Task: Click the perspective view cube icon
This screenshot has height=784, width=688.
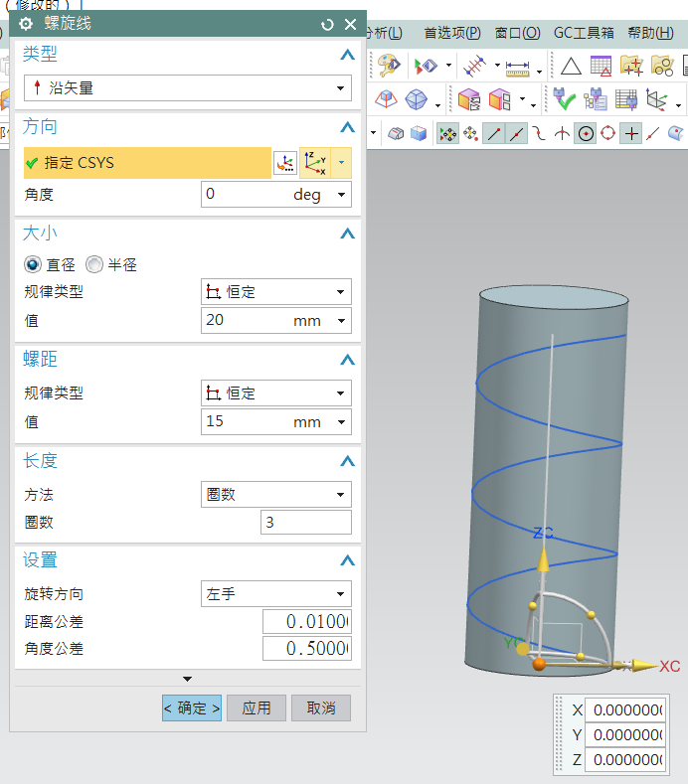Action: (x=387, y=99)
